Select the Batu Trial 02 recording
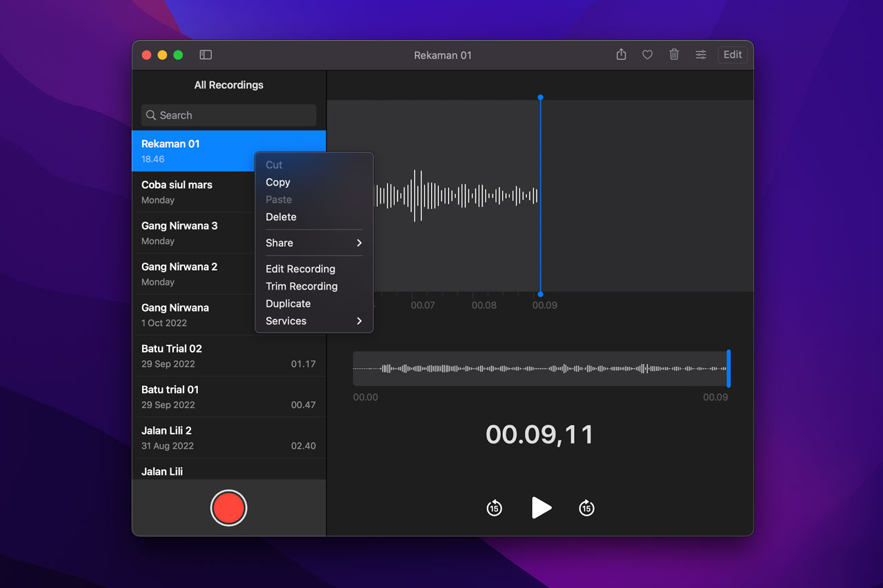883x588 pixels. (x=228, y=356)
